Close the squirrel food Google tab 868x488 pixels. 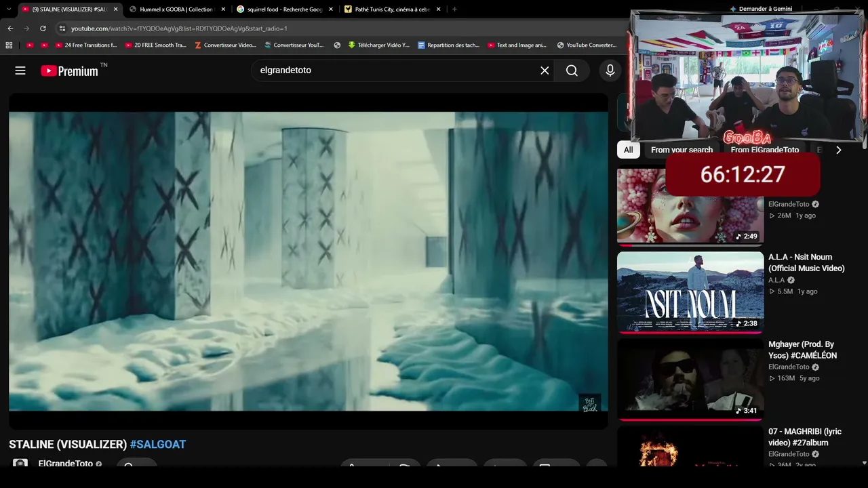pos(331,9)
